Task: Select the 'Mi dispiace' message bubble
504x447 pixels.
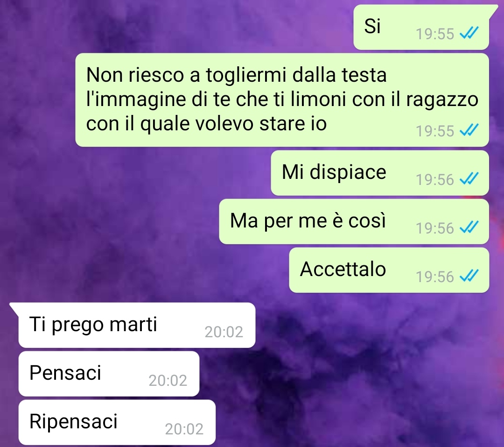Action: 380,173
